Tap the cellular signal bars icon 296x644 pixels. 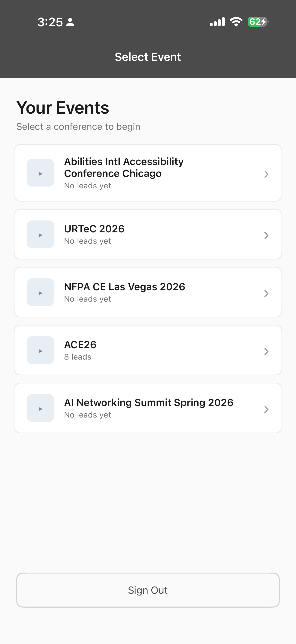coord(217,22)
